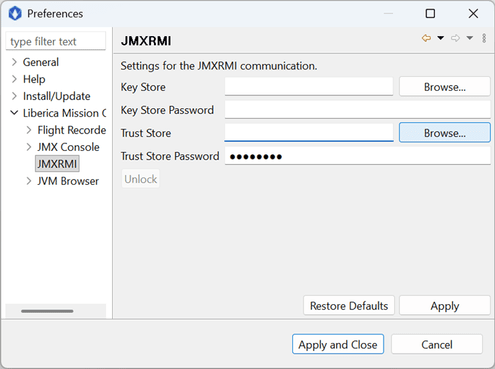Image resolution: width=495 pixels, height=369 pixels.
Task: Open Flight Recorder preferences page
Action: pos(72,130)
